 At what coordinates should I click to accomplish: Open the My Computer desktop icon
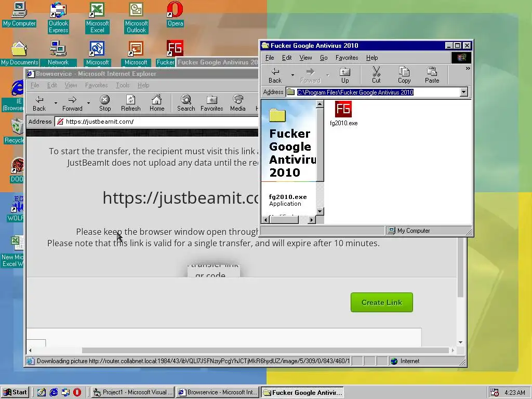(19, 14)
